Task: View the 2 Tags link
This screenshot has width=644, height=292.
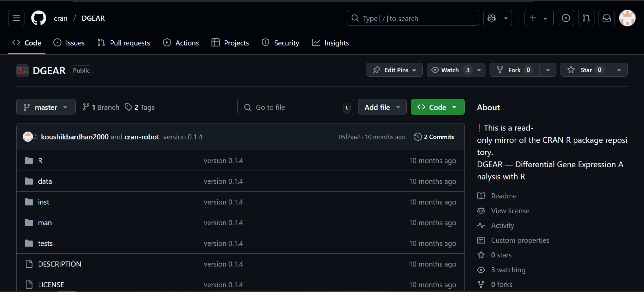Action: point(140,107)
